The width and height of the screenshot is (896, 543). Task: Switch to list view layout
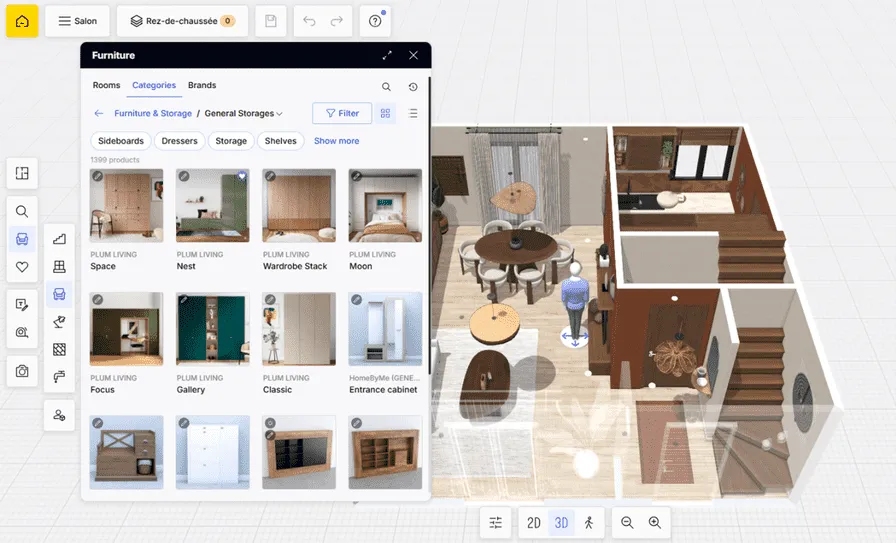coord(413,113)
